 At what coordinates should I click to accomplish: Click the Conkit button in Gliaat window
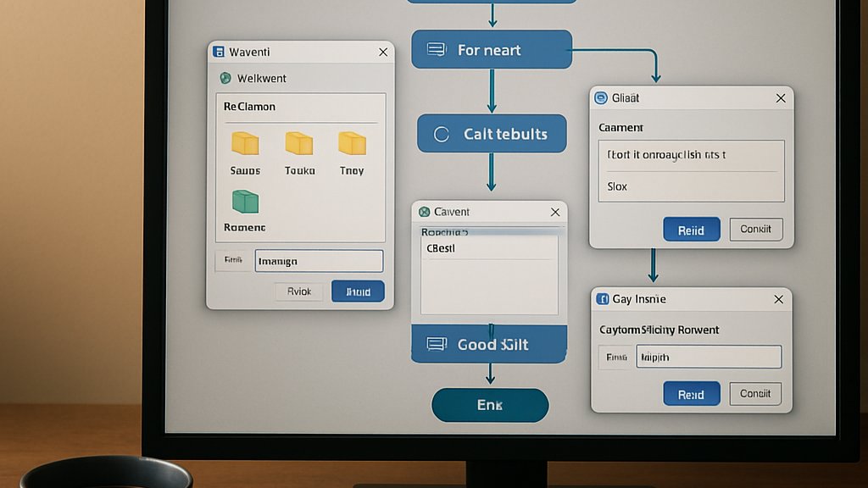[755, 229]
